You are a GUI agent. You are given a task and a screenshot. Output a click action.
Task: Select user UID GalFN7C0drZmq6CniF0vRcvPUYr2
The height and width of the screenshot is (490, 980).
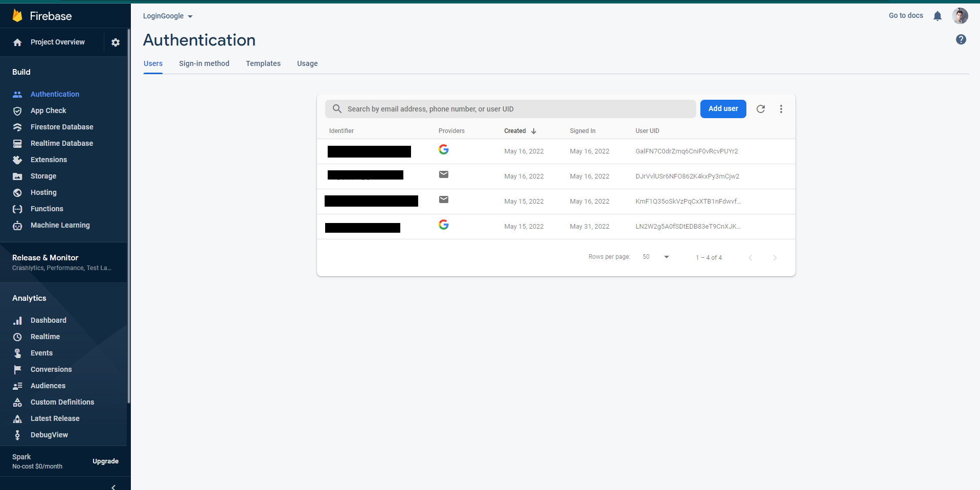[687, 151]
